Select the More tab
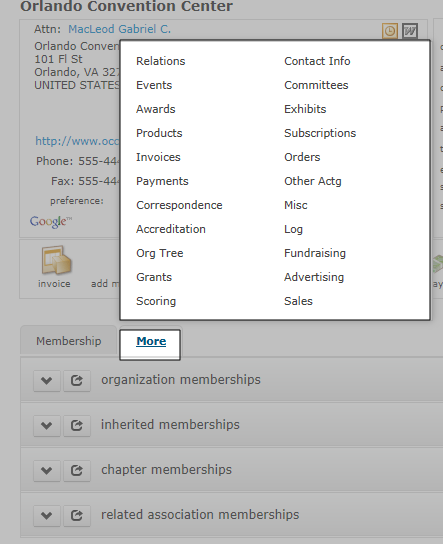Image resolution: width=443 pixels, height=544 pixels. (x=151, y=341)
